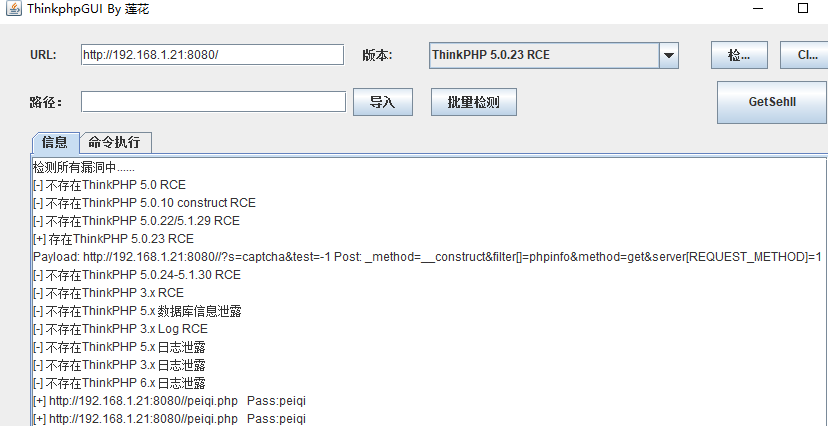The image size is (828, 426).
Task: Click the Cl... clear button
Action: (x=804, y=55)
